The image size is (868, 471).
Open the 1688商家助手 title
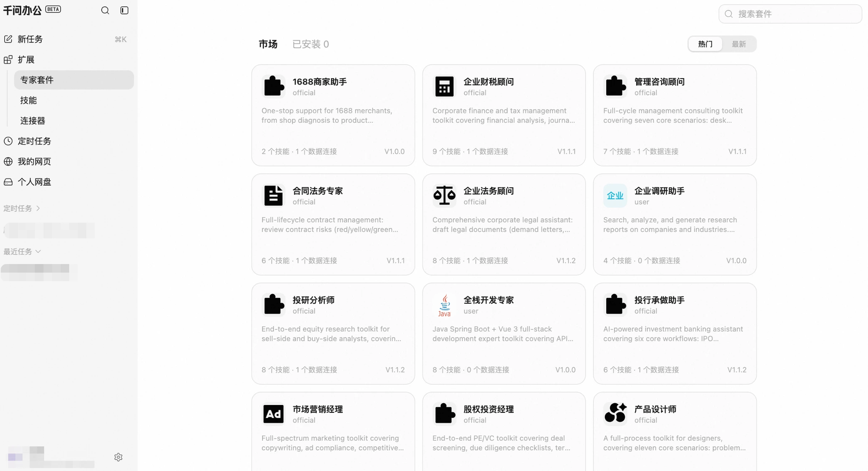(x=320, y=82)
